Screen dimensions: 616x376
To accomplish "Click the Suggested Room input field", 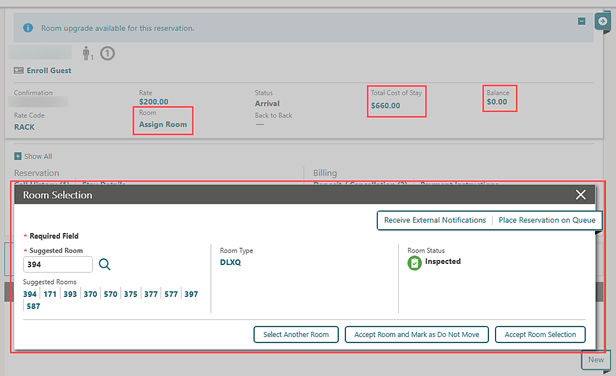I will coord(58,264).
